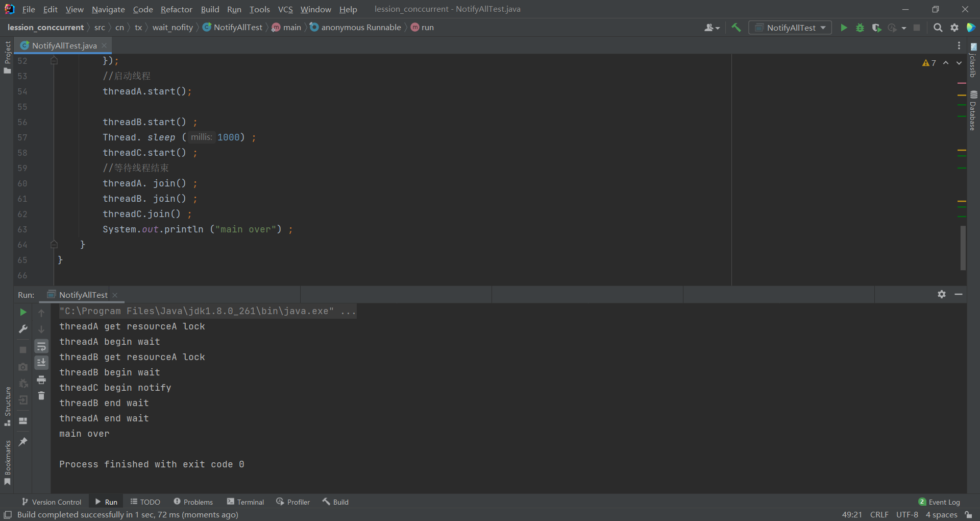Screen dimensions: 980x521
Task: Click the main method breadcrumb
Action: [x=286, y=28]
